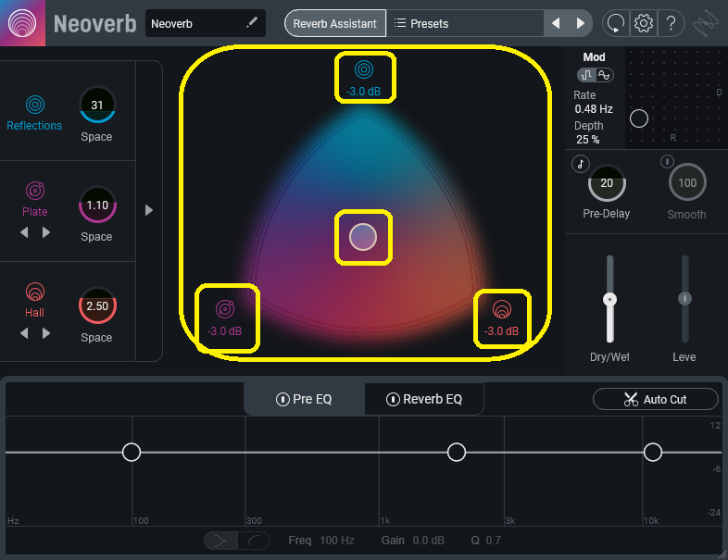This screenshot has width=728, height=560.
Task: Switch to the Reverb EQ tab
Action: [423, 400]
